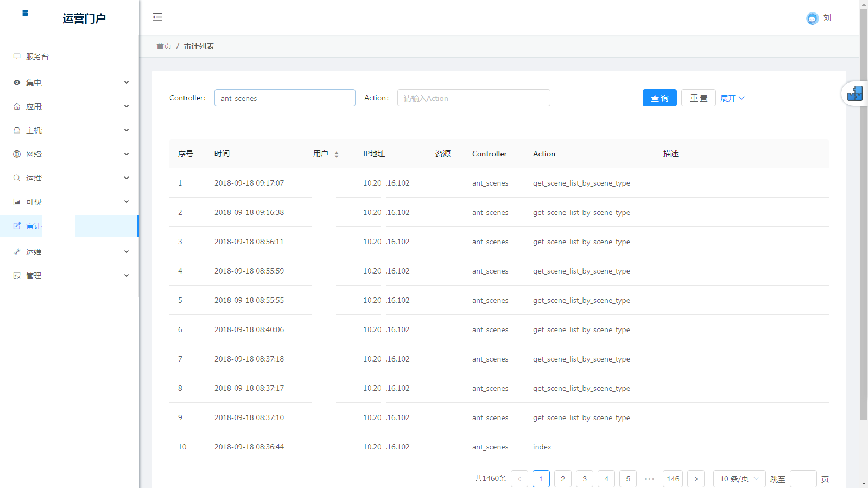The image size is (868, 488).
Task: Click the floating puzzle-piece widget icon
Action: (x=855, y=93)
